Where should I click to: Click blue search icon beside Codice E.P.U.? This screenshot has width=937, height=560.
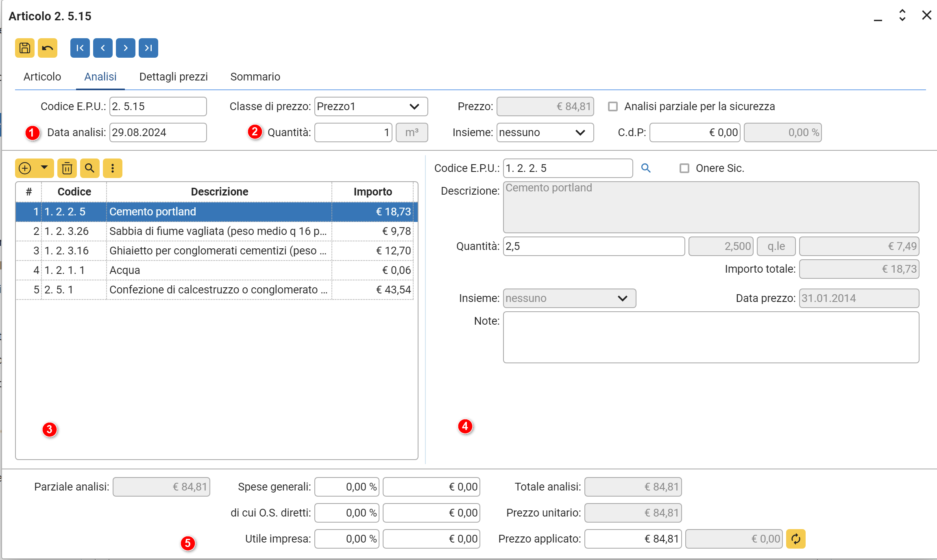click(646, 168)
